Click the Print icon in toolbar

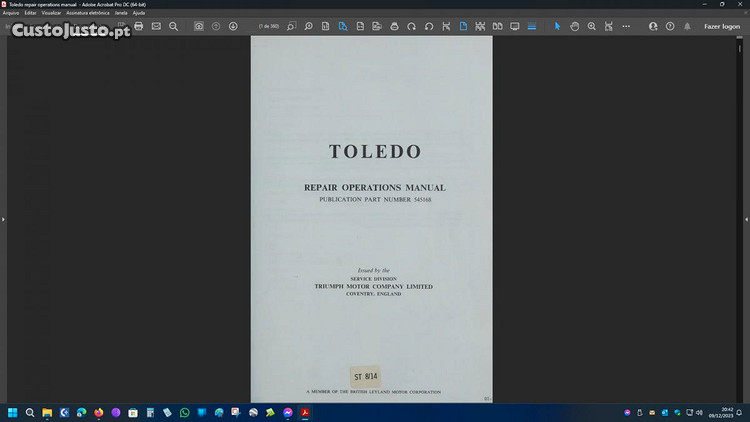tap(139, 26)
